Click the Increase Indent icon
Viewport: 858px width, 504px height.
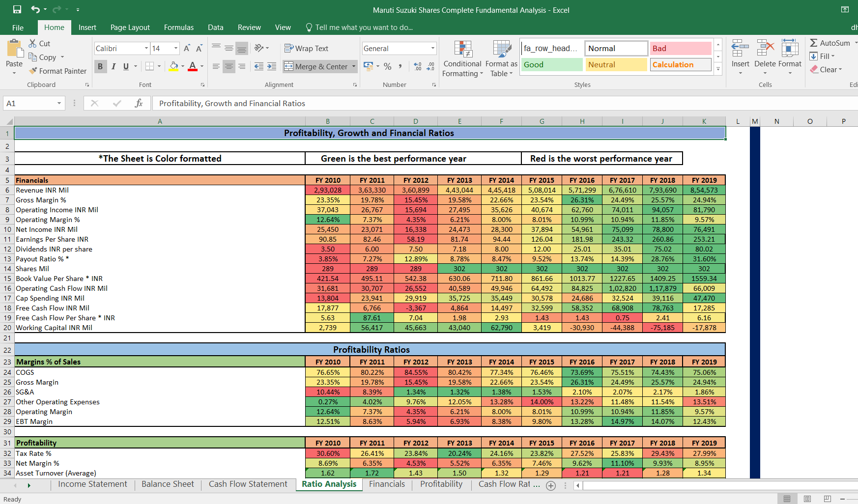click(x=272, y=66)
